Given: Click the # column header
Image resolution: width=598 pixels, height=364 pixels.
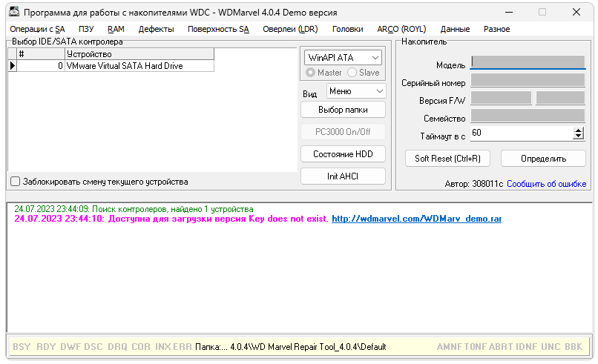Looking at the screenshot, I should point(41,54).
